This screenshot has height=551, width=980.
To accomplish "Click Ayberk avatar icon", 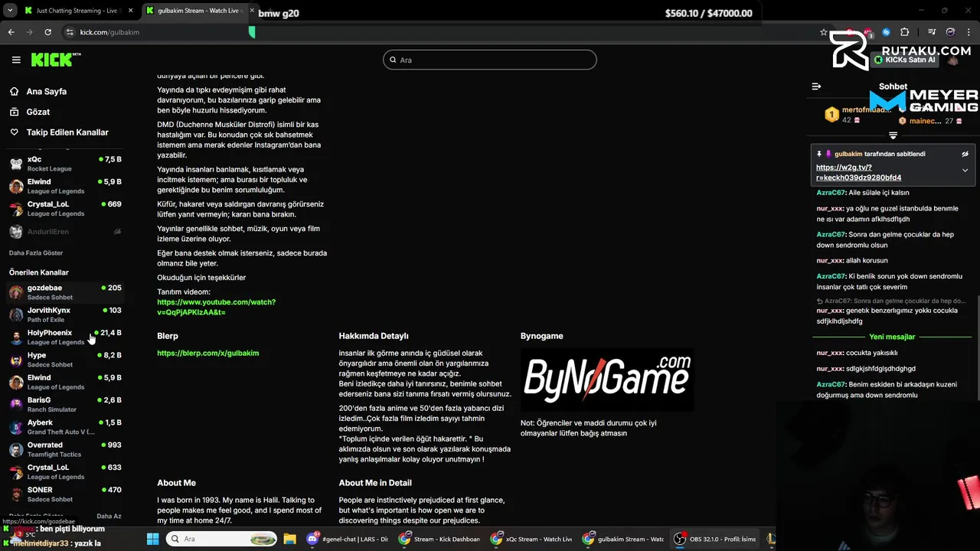I will click(16, 427).
